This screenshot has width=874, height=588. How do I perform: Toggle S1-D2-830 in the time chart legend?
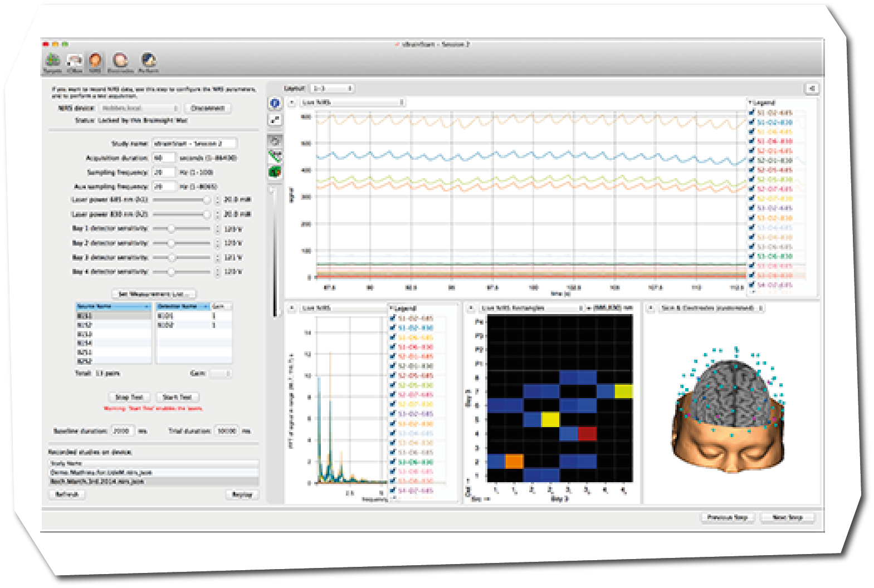click(x=751, y=122)
